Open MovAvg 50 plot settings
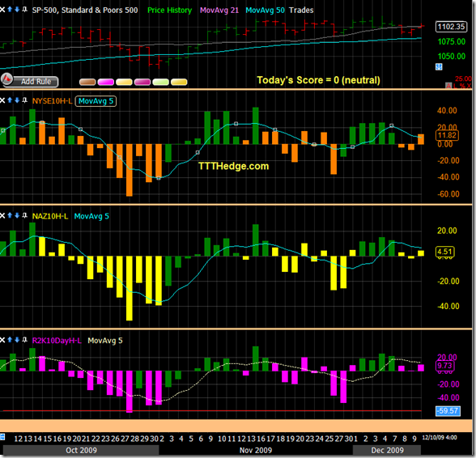 (265, 11)
